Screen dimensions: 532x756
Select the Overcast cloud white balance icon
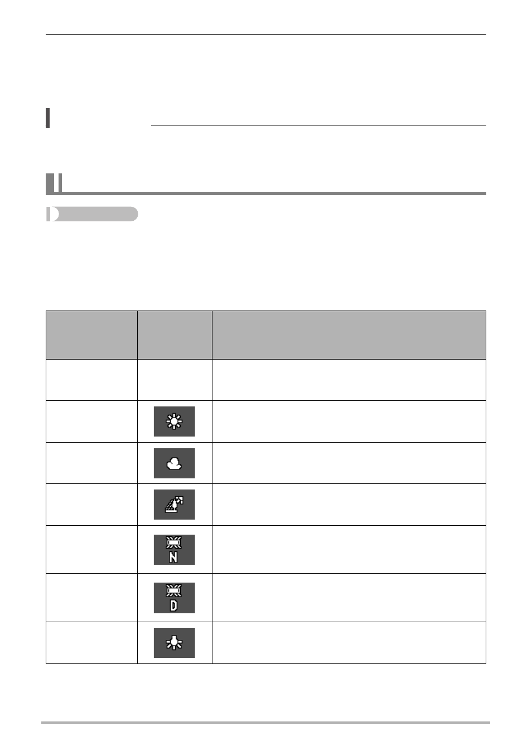pyautogui.click(x=174, y=463)
